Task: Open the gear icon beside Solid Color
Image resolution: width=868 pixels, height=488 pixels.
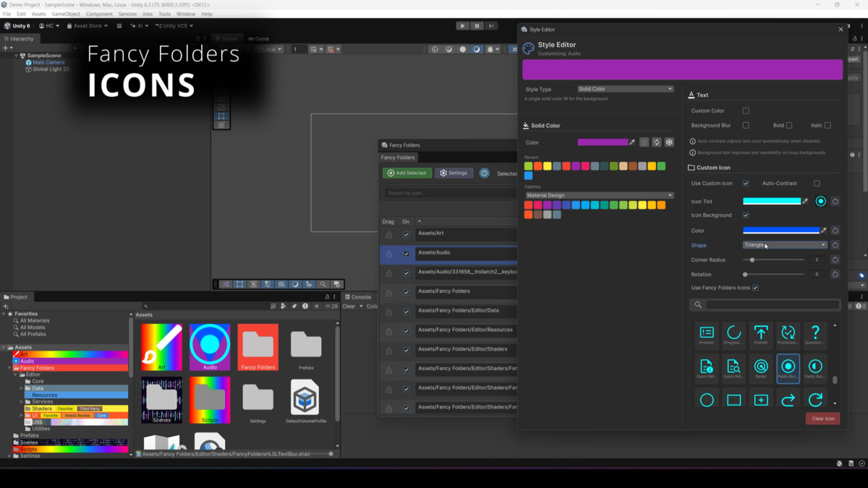Action: click(x=669, y=142)
